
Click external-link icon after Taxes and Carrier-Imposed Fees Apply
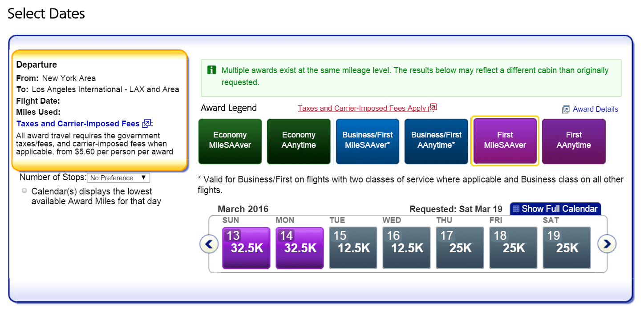coord(433,108)
